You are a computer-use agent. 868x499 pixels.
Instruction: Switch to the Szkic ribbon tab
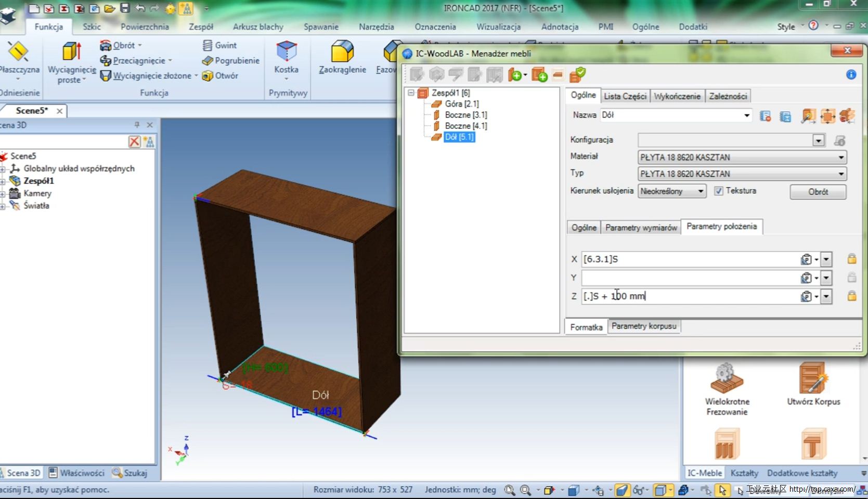pyautogui.click(x=92, y=27)
